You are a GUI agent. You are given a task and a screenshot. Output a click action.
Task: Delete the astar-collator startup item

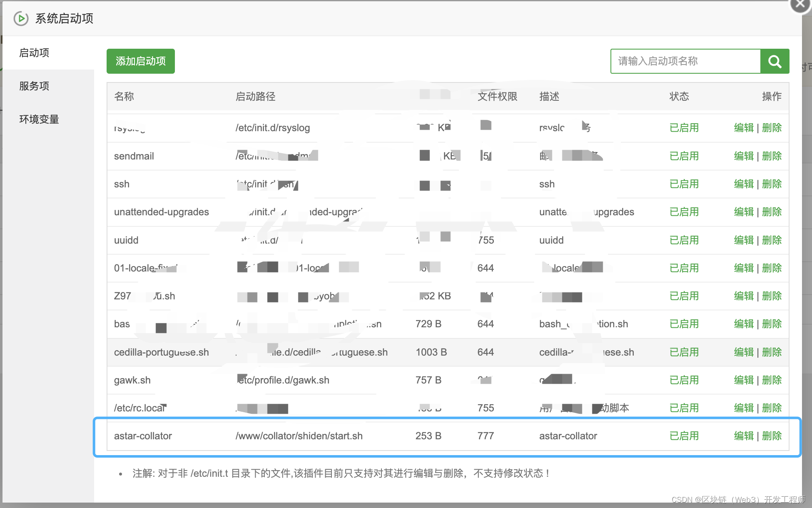(x=772, y=436)
